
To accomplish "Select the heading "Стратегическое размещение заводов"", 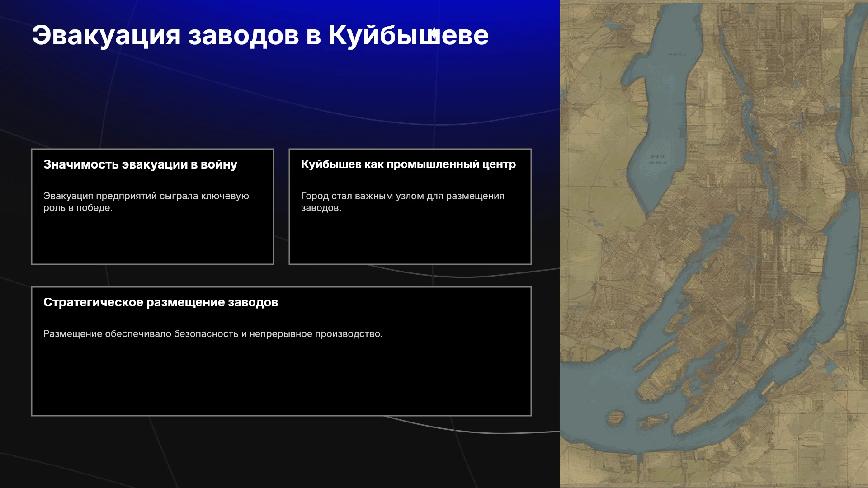I will pos(160,302).
